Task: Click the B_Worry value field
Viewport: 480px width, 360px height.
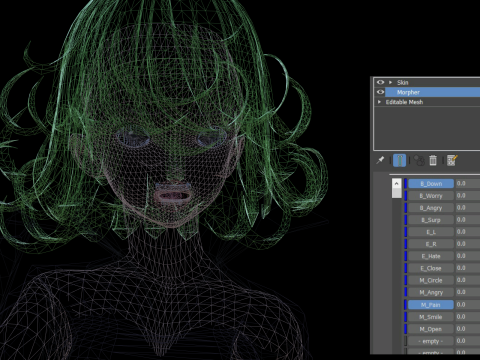Action: coord(468,196)
